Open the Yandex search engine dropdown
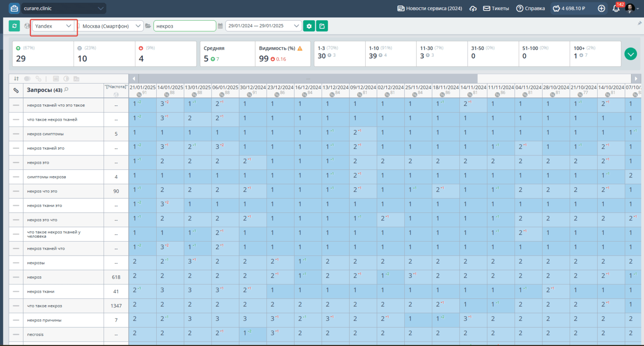 click(53, 26)
